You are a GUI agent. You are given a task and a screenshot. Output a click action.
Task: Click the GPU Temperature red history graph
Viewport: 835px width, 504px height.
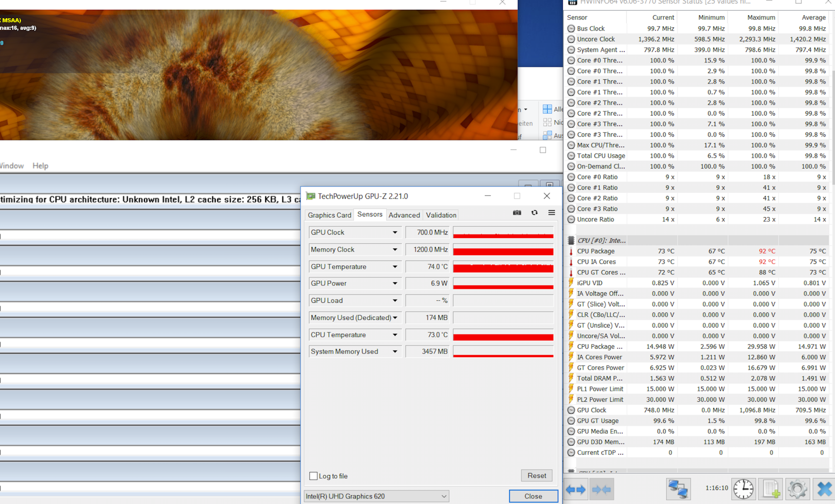tap(503, 267)
